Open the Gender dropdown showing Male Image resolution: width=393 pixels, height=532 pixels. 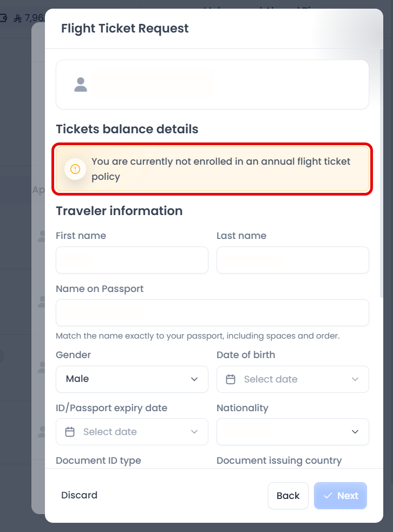(132, 379)
